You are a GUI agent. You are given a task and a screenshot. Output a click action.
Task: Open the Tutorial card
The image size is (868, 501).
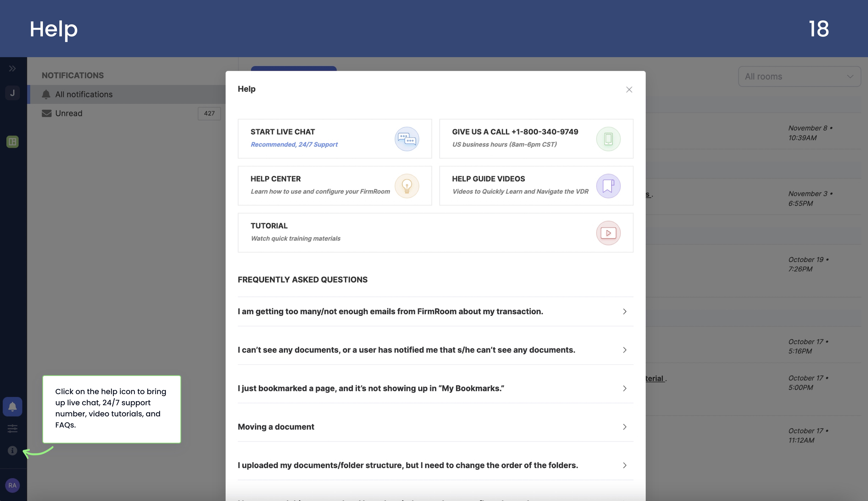pyautogui.click(x=435, y=233)
